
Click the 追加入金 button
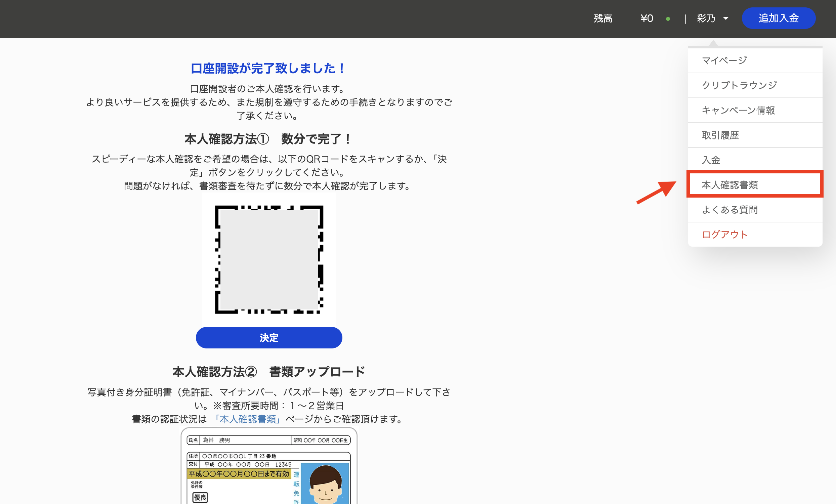[778, 18]
